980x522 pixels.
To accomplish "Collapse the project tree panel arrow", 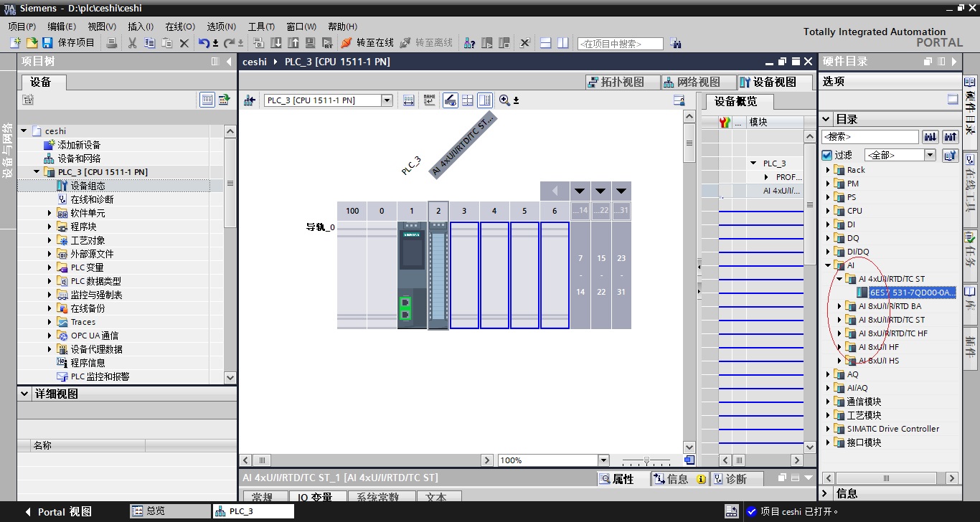I will (x=229, y=62).
